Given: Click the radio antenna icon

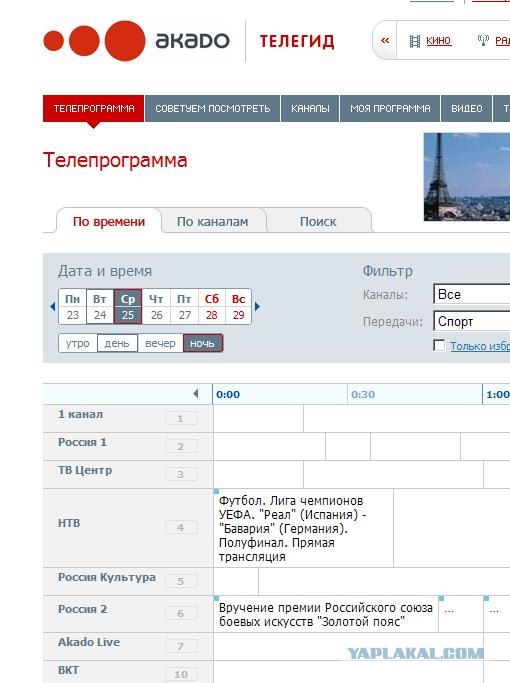Looking at the screenshot, I should [x=483, y=40].
